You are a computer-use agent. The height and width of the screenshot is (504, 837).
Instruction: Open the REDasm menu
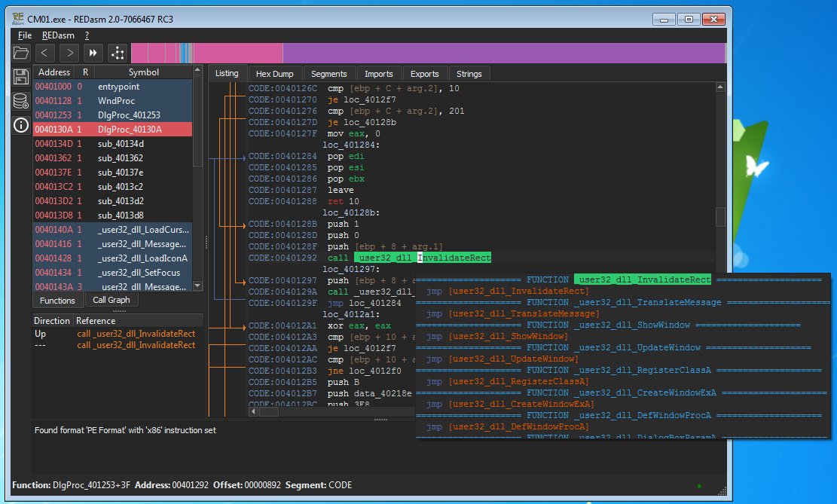click(58, 35)
